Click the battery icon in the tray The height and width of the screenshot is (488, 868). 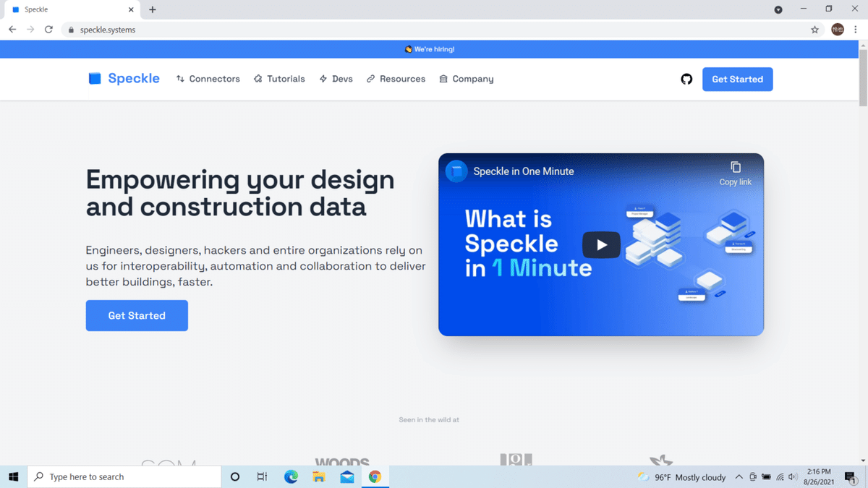(x=766, y=477)
